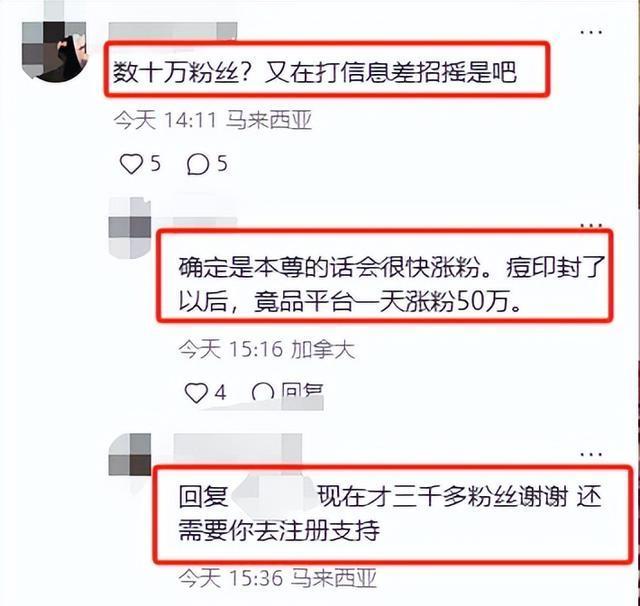Open more options for the top comment
This screenshot has height=606, width=640.
[x=592, y=32]
